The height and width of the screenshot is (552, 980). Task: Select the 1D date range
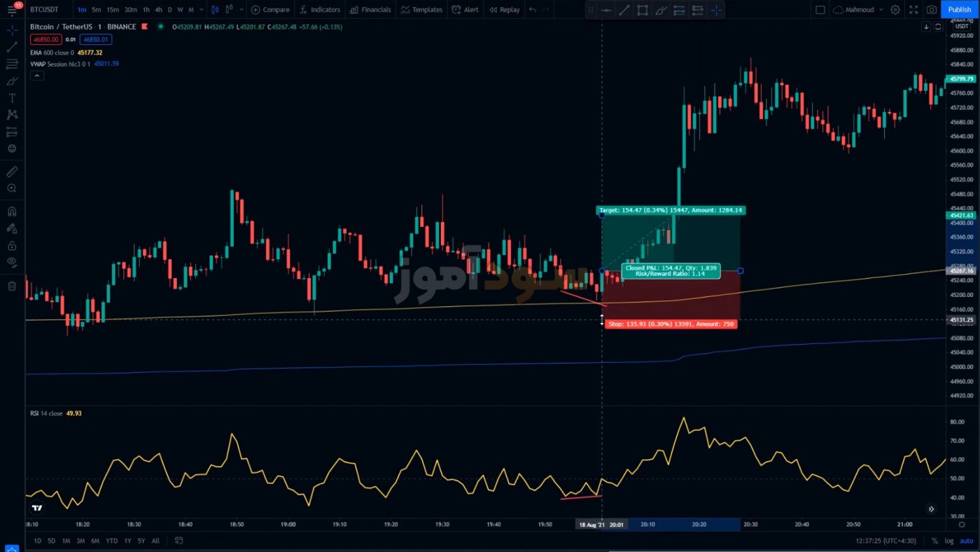[38, 541]
